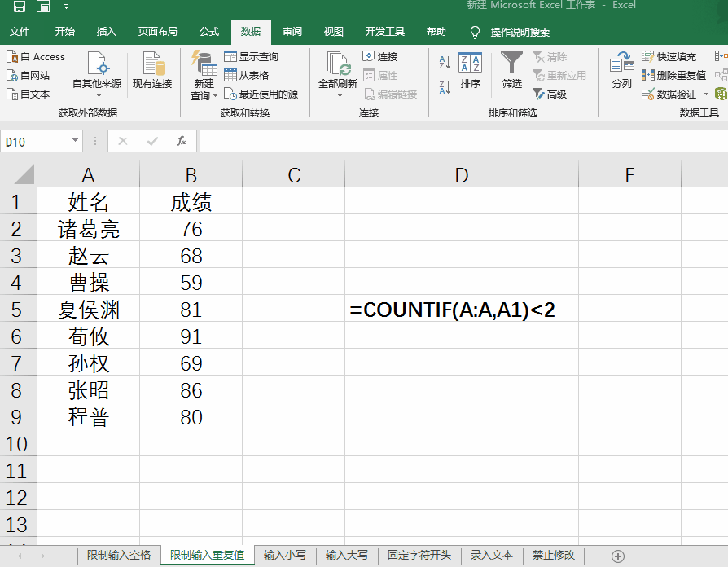728x567 pixels.
Task: Switch to the 公式 ribbon tab
Action: tap(209, 32)
